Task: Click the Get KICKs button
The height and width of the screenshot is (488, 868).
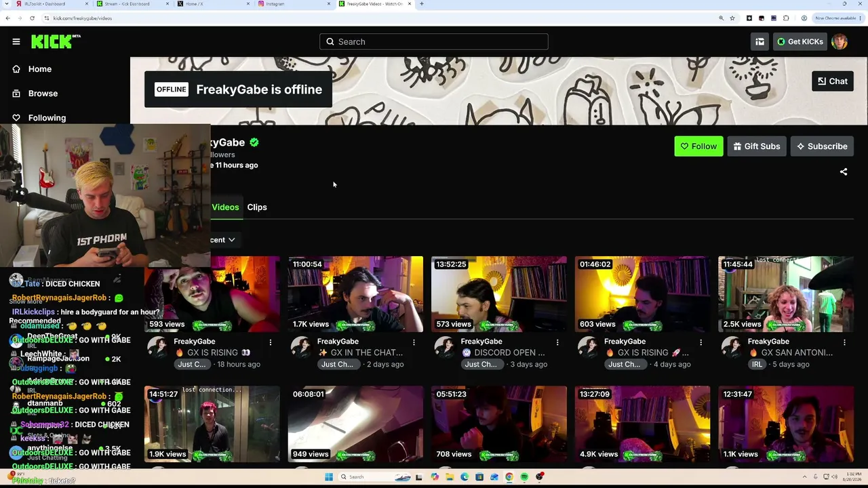Action: [800, 41]
